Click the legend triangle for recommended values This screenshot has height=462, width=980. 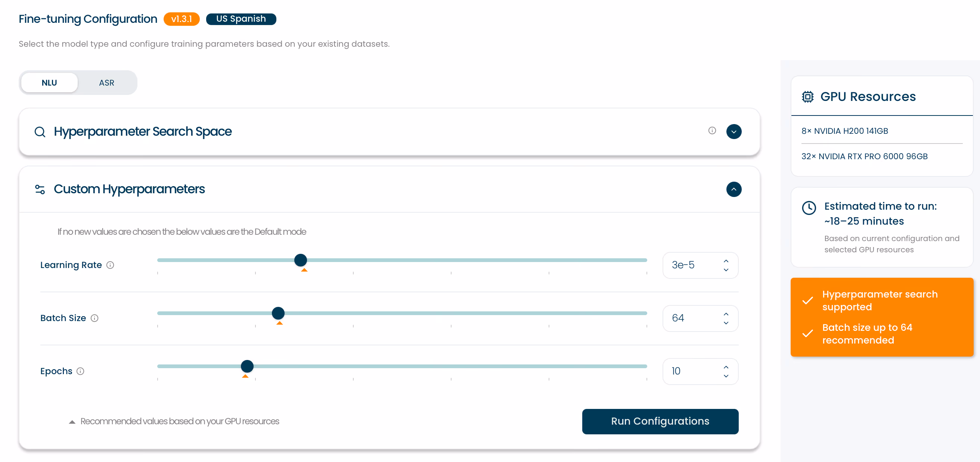72,422
